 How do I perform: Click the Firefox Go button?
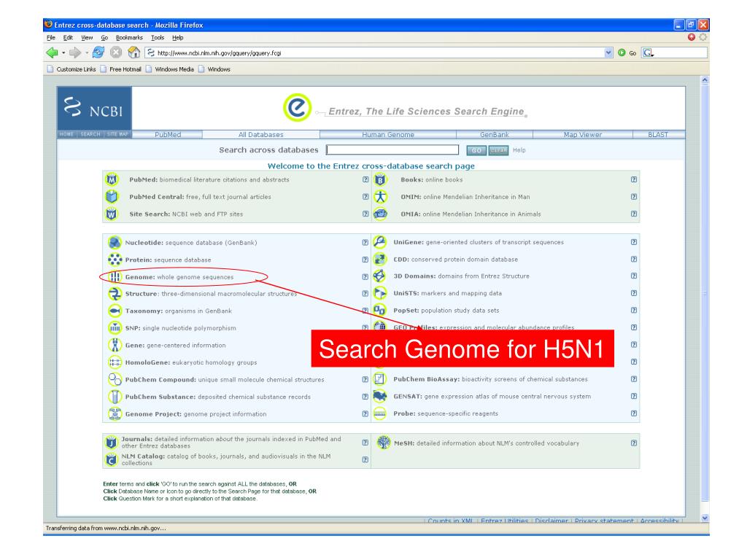627,52
